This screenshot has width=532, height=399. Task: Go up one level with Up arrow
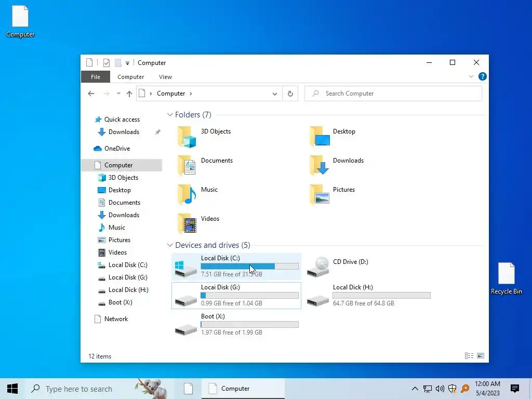click(129, 94)
